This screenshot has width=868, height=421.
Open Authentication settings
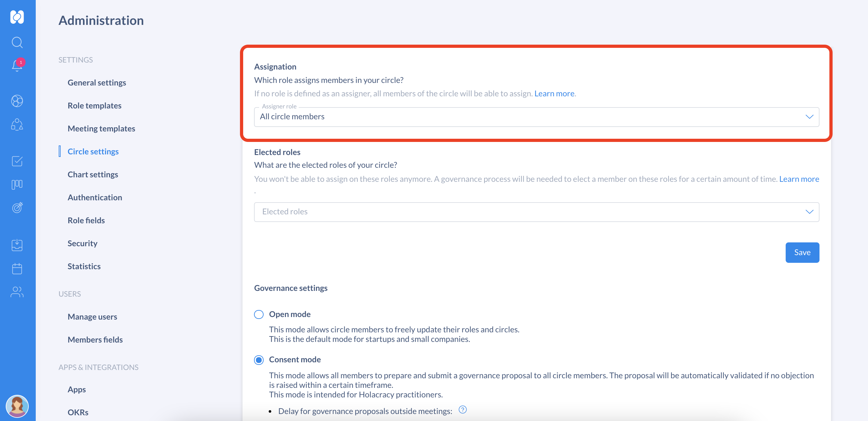click(x=95, y=197)
